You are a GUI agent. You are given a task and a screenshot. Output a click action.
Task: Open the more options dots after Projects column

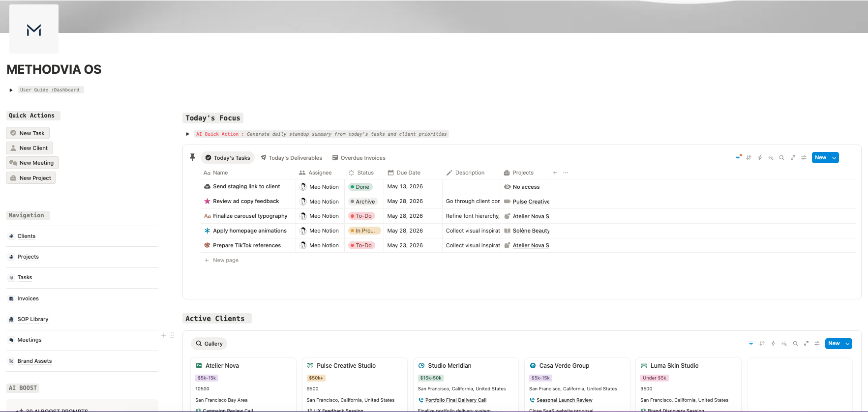pyautogui.click(x=566, y=173)
